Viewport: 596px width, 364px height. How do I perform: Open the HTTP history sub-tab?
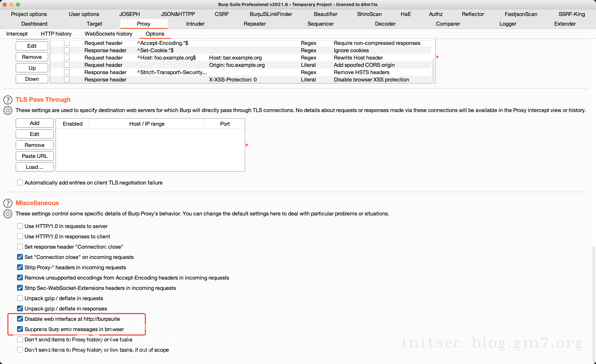56,34
